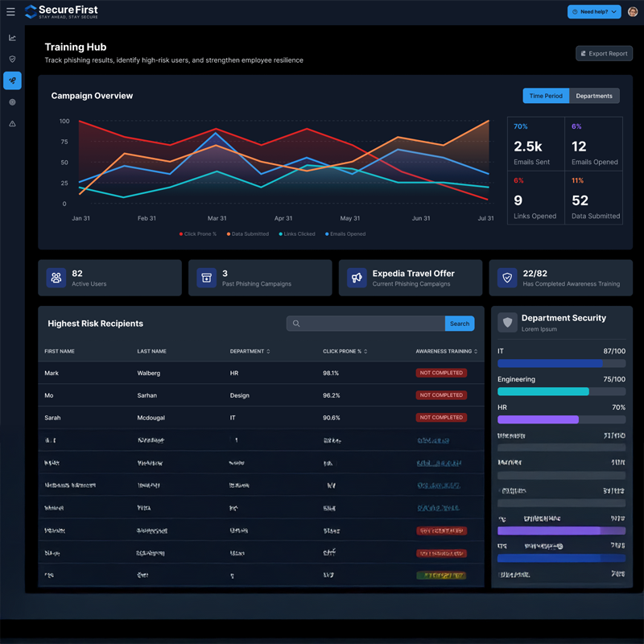Image resolution: width=644 pixels, height=644 pixels.
Task: Open the analytics chart sidebar icon
Action: 12,38
